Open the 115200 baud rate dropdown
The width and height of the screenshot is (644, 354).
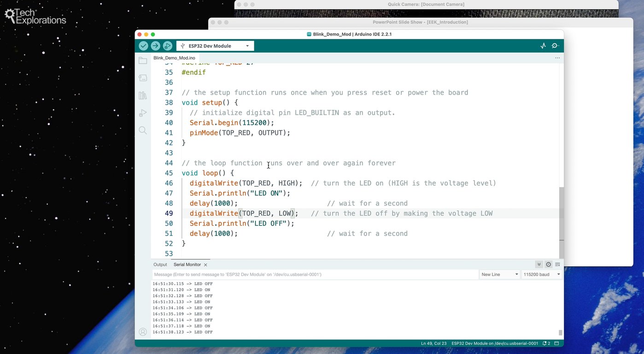pyautogui.click(x=541, y=274)
